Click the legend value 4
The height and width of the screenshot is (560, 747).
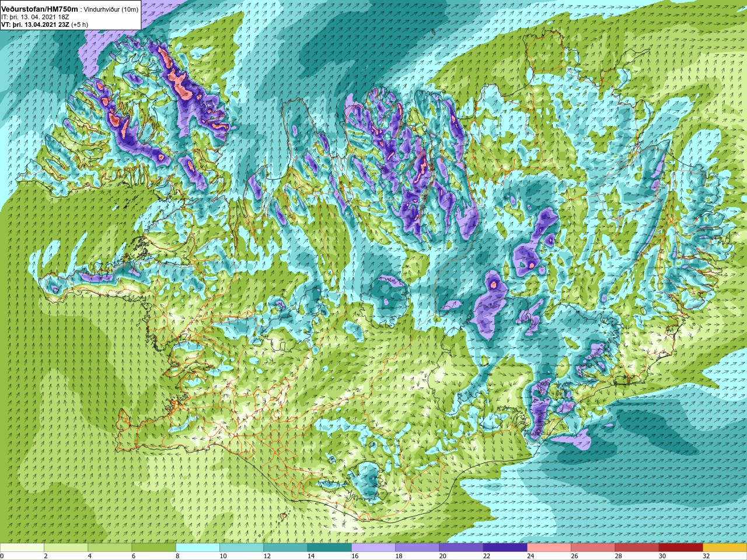coord(90,556)
